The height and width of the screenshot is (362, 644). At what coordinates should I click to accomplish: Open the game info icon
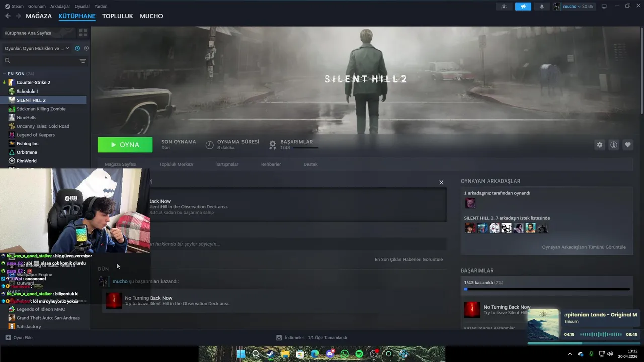tap(614, 145)
